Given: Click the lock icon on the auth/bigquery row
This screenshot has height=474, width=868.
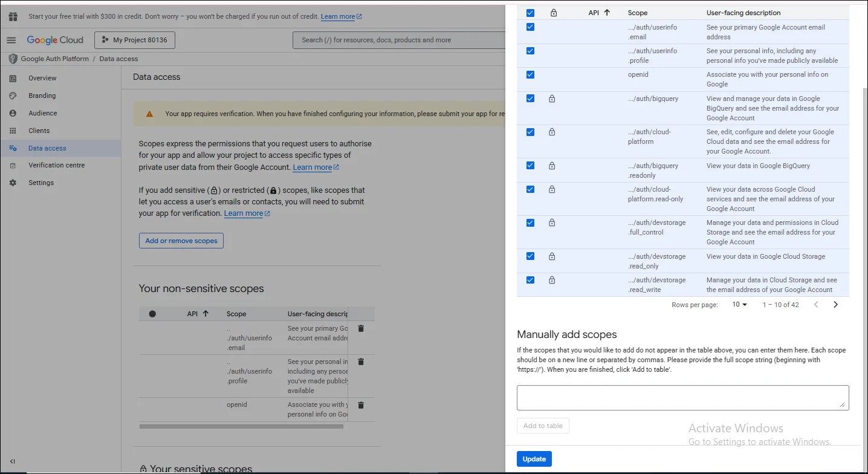Looking at the screenshot, I should (552, 99).
